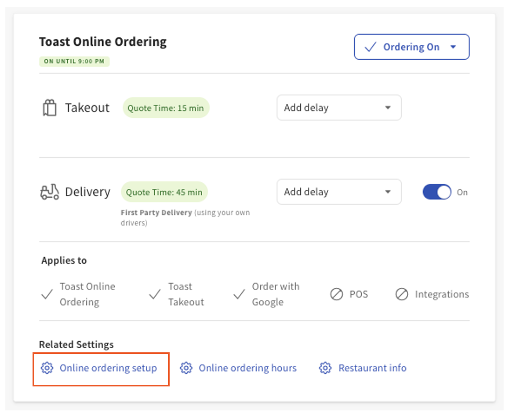This screenshot has width=510, height=420.
Task: Select the Applies to section header
Action: (63, 260)
